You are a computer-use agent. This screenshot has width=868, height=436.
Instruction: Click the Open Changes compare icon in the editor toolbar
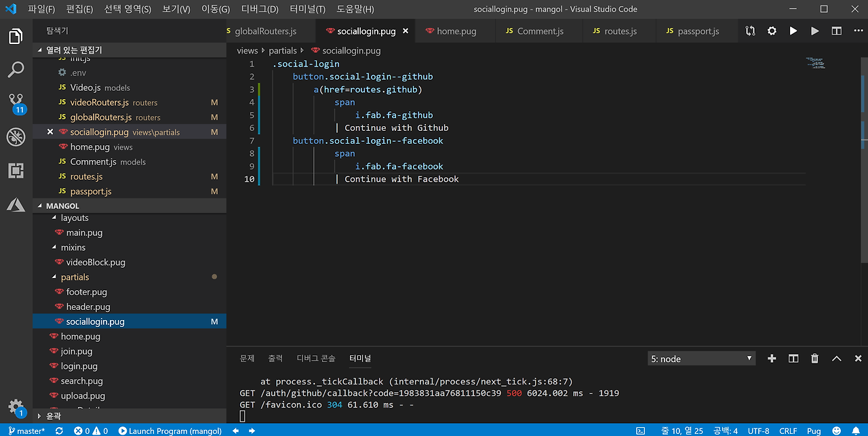[x=750, y=31]
